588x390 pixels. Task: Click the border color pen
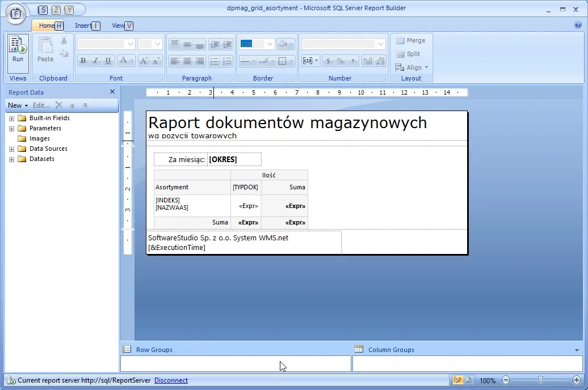point(264,61)
